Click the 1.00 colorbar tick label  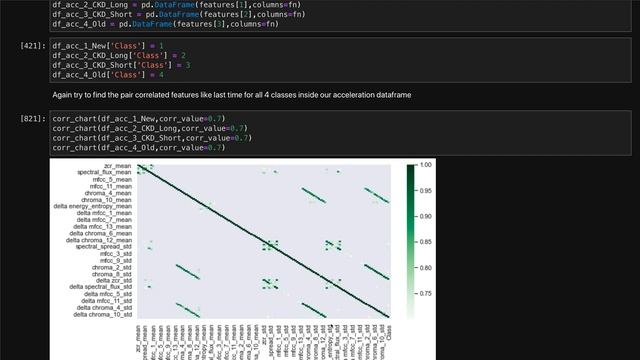point(426,165)
